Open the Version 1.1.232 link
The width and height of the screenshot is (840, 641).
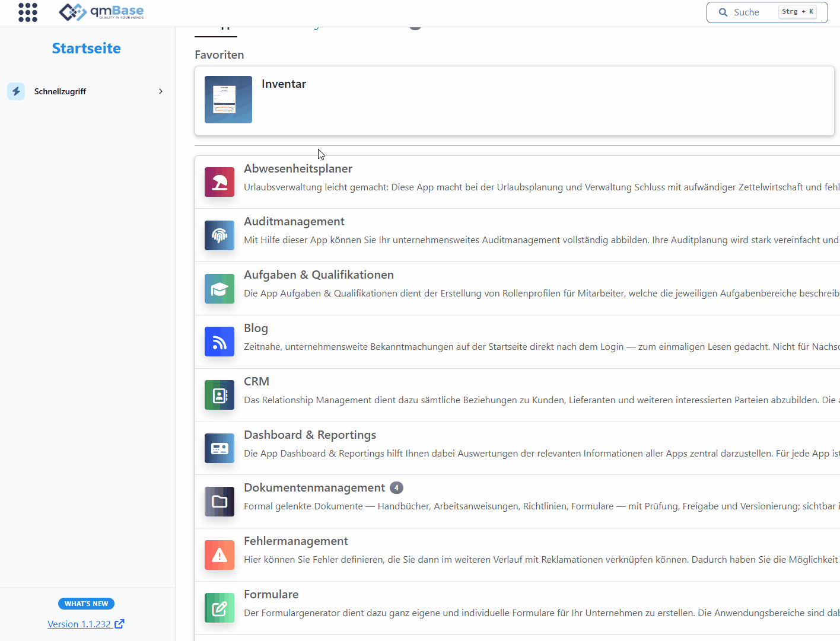[x=79, y=624]
